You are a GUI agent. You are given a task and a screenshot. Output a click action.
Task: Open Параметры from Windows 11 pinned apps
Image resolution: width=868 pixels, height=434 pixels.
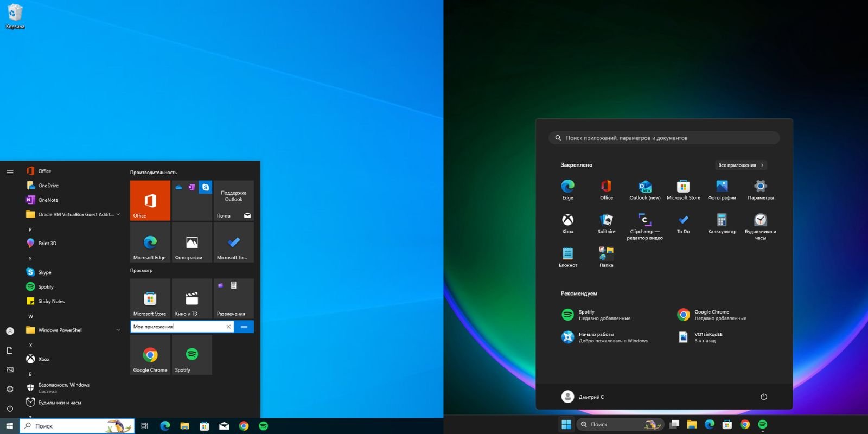[x=761, y=189]
